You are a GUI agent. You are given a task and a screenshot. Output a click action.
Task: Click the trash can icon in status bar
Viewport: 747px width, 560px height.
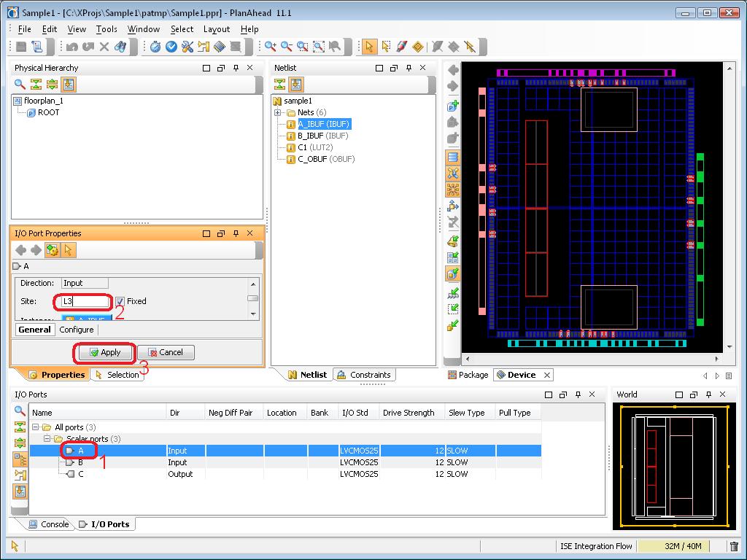pyautogui.click(x=734, y=546)
